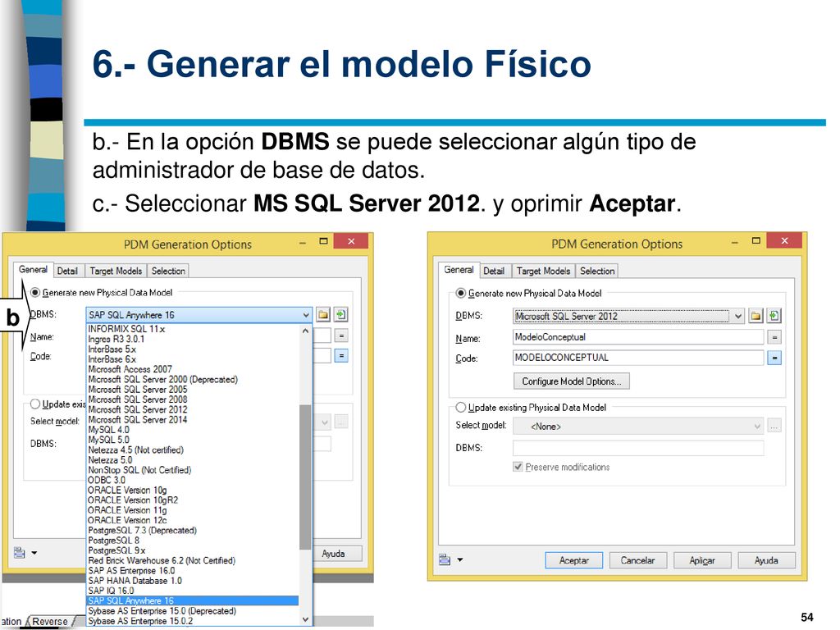Click the Aceptar button

[573, 560]
